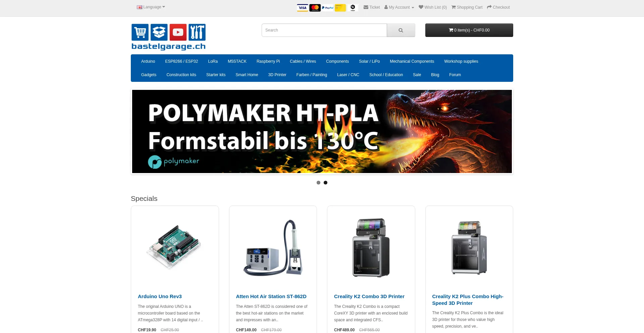Image resolution: width=644 pixels, height=333 pixels.
Task: Click the CHF489.00 price for Creality K2
Action: point(344,330)
